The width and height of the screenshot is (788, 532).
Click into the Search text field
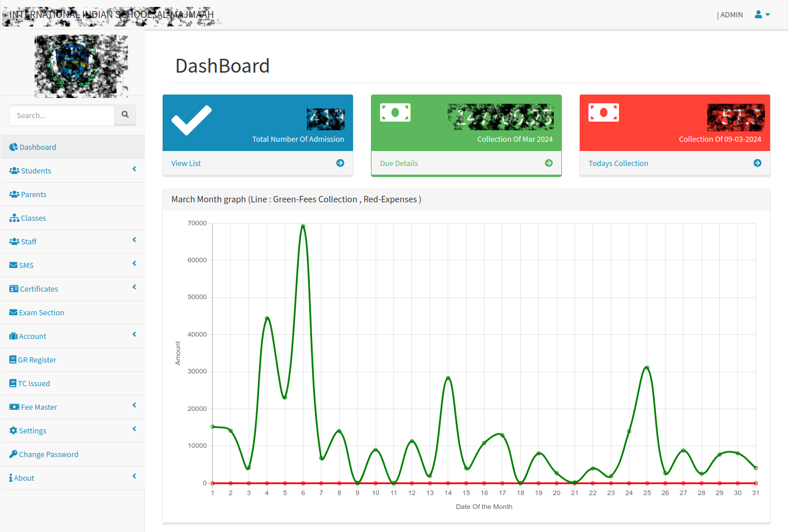click(x=62, y=115)
